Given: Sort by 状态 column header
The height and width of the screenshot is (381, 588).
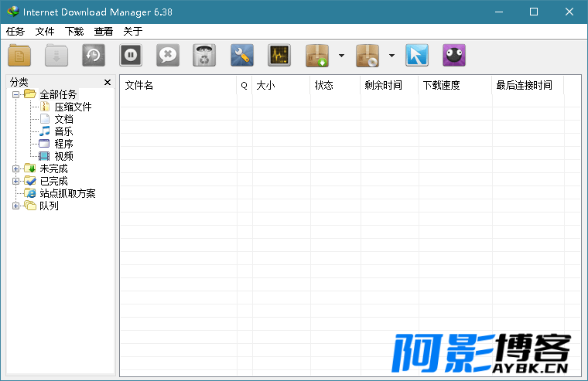Looking at the screenshot, I should 335,85.
